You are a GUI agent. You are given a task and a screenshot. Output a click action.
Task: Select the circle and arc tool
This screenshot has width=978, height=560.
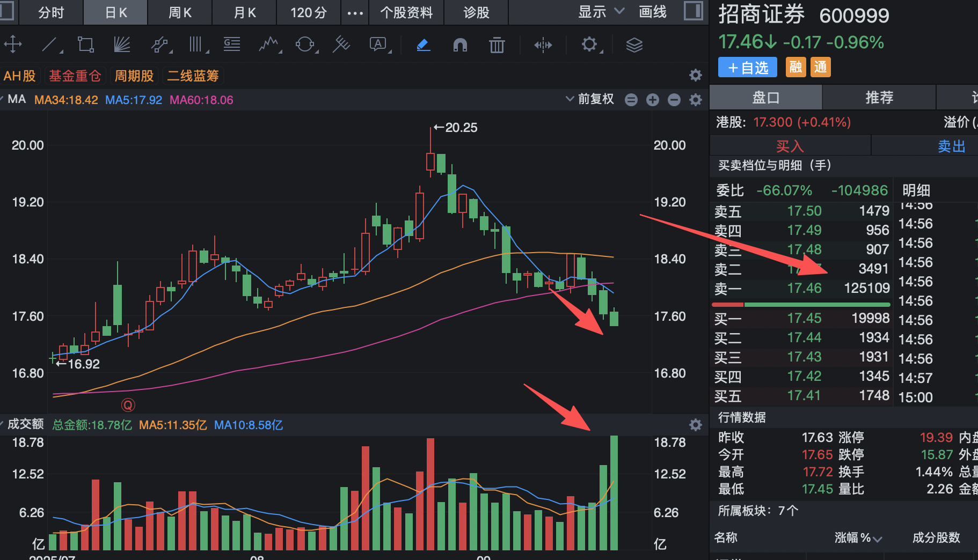pos(305,45)
